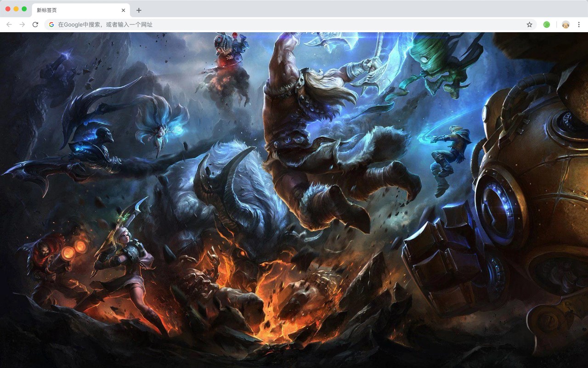Close the browser window with red button
Image resolution: width=588 pixels, height=368 pixels.
[8, 9]
